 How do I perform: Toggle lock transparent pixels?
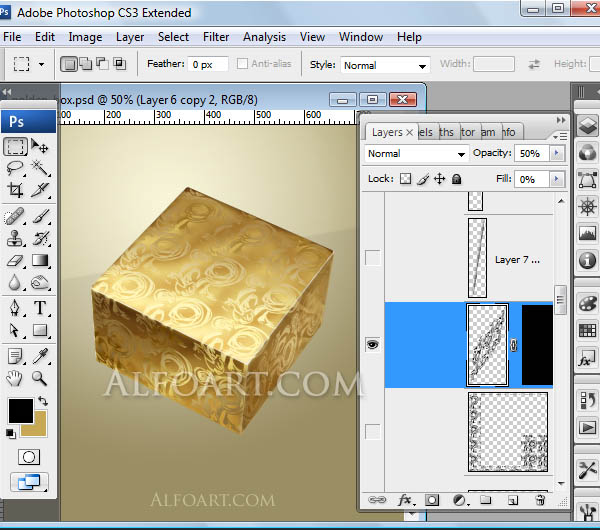pos(405,179)
